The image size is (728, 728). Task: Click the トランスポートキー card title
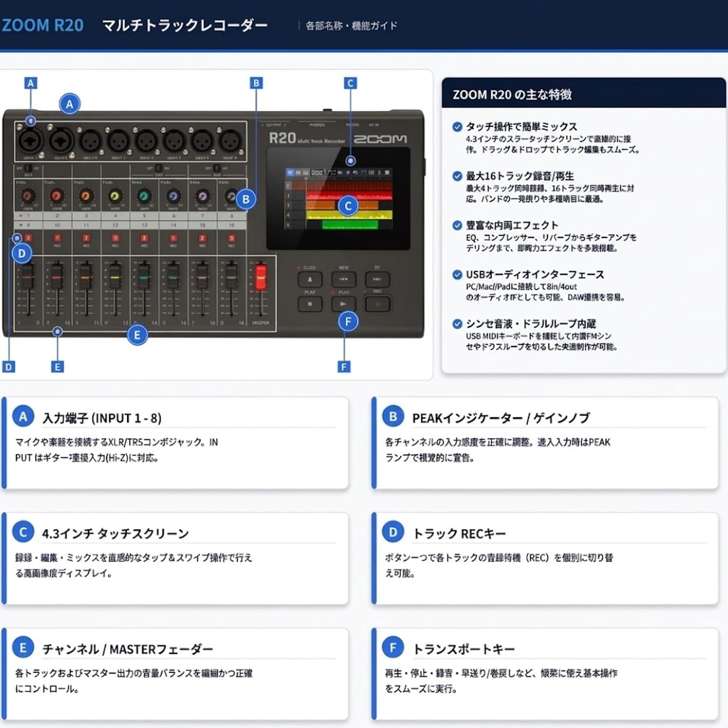click(x=463, y=649)
